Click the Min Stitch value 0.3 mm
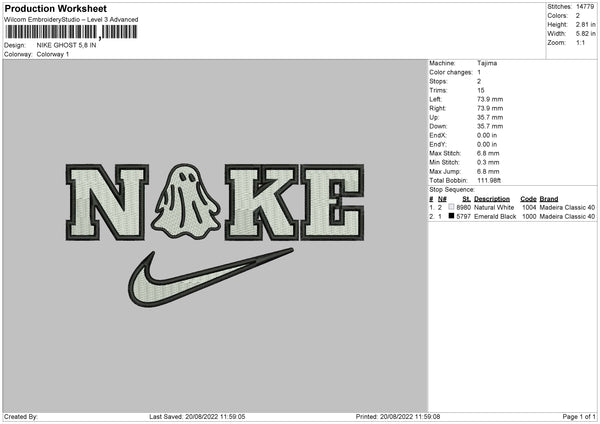 click(x=488, y=163)
